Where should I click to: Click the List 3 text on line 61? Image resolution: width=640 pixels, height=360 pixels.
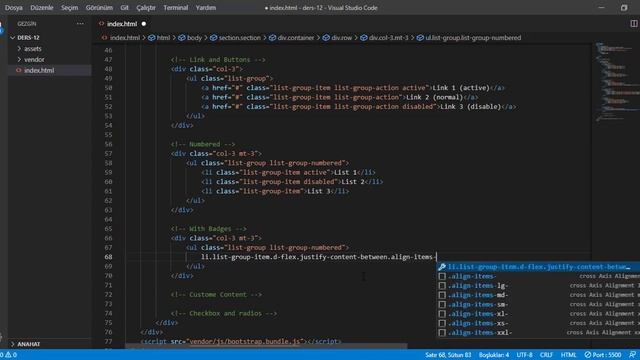(318, 191)
